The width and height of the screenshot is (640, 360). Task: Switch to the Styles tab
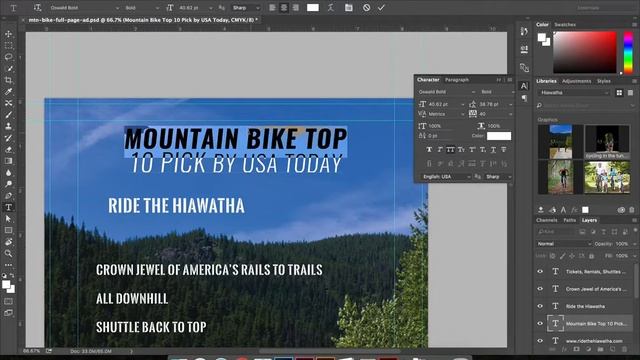click(604, 81)
